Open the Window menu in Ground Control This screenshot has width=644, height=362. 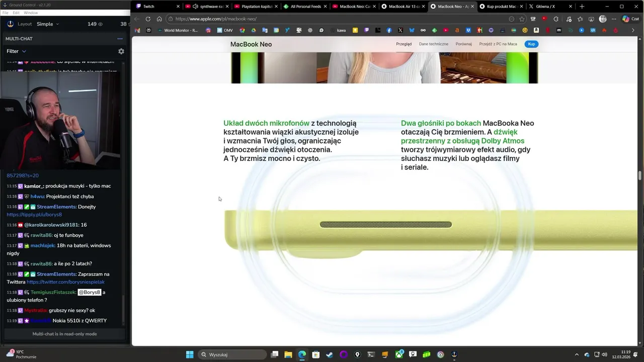(x=31, y=13)
